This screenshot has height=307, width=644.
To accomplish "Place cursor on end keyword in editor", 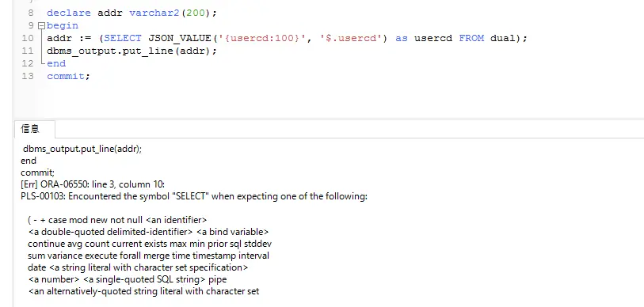I will click(56, 63).
